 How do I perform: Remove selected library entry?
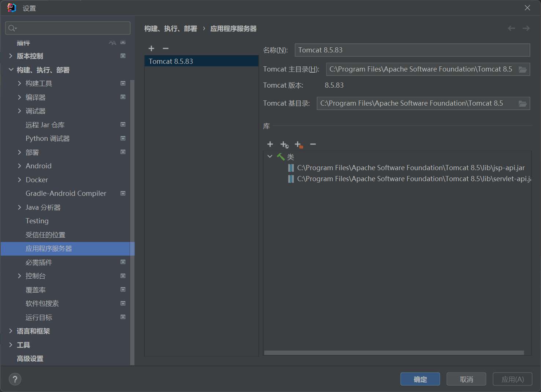313,144
